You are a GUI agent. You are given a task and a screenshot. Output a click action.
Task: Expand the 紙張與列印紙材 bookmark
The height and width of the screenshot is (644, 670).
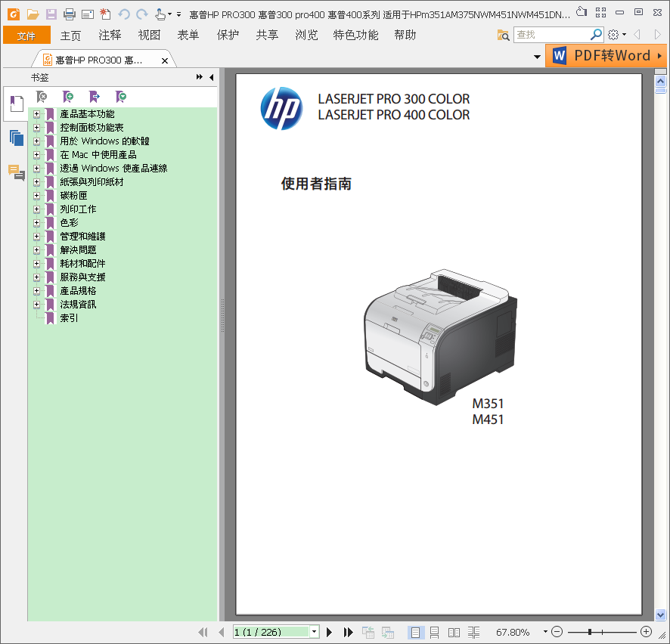pos(36,182)
